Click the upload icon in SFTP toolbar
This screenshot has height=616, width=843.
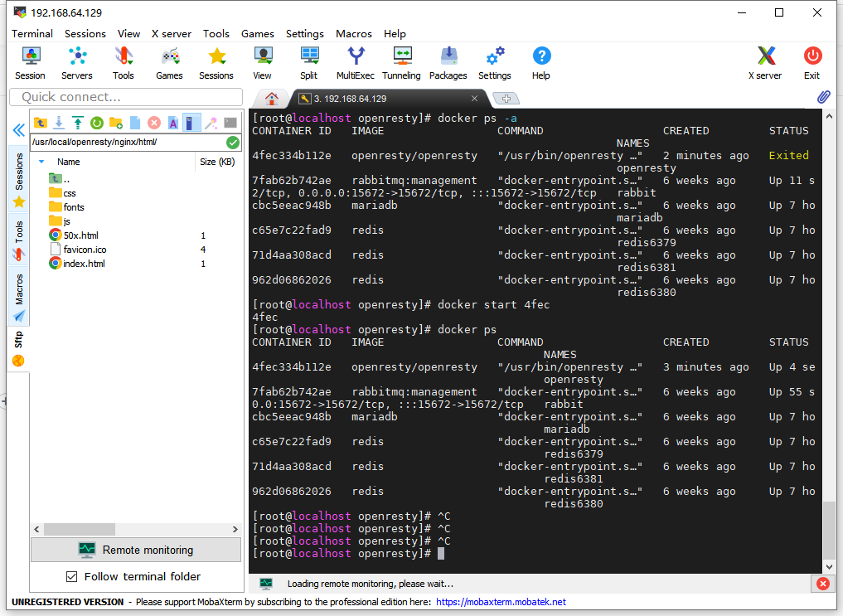[78, 123]
